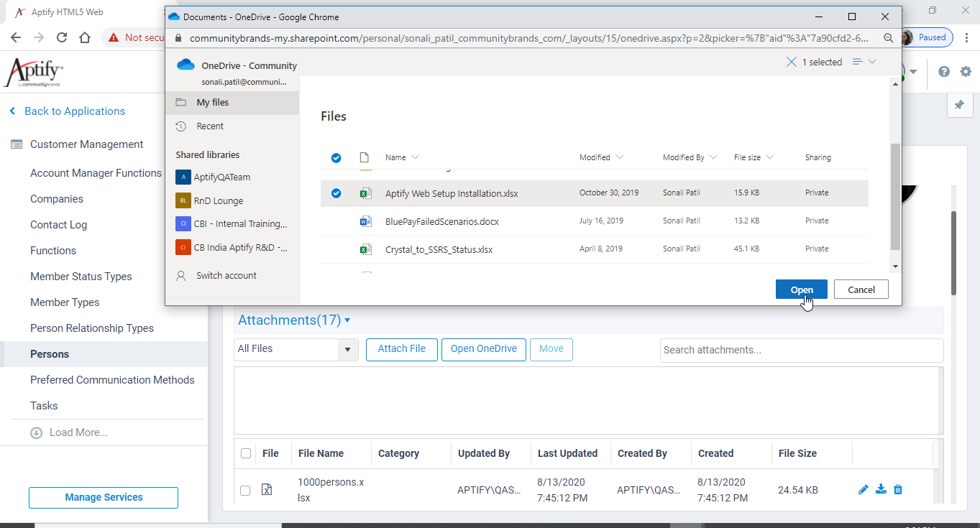Click Excel icon of Aptify Web Setup Installation
The height and width of the screenshot is (528, 980).
click(x=365, y=193)
